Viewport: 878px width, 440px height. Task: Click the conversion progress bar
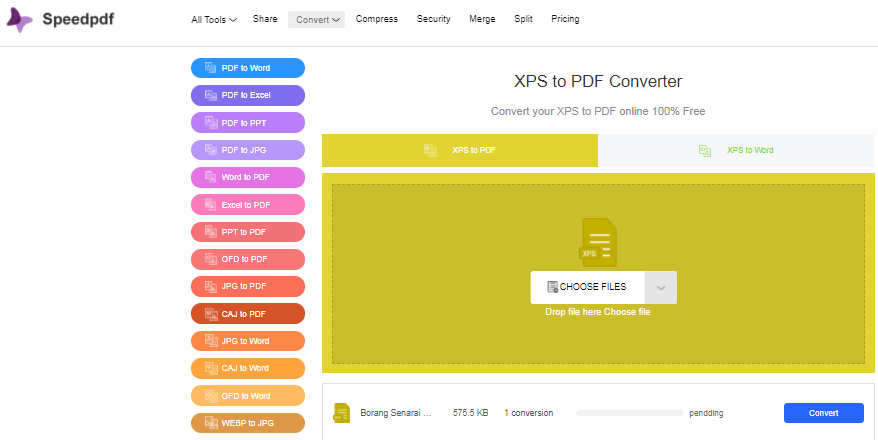[x=629, y=413]
